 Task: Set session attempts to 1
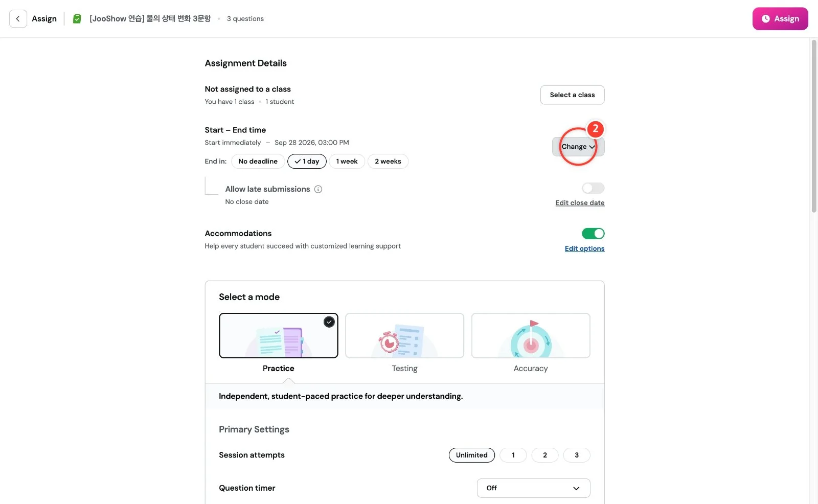[x=513, y=455]
